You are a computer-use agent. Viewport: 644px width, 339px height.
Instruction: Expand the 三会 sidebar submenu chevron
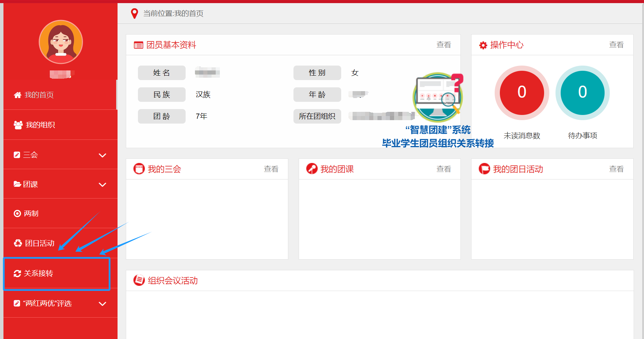102,155
